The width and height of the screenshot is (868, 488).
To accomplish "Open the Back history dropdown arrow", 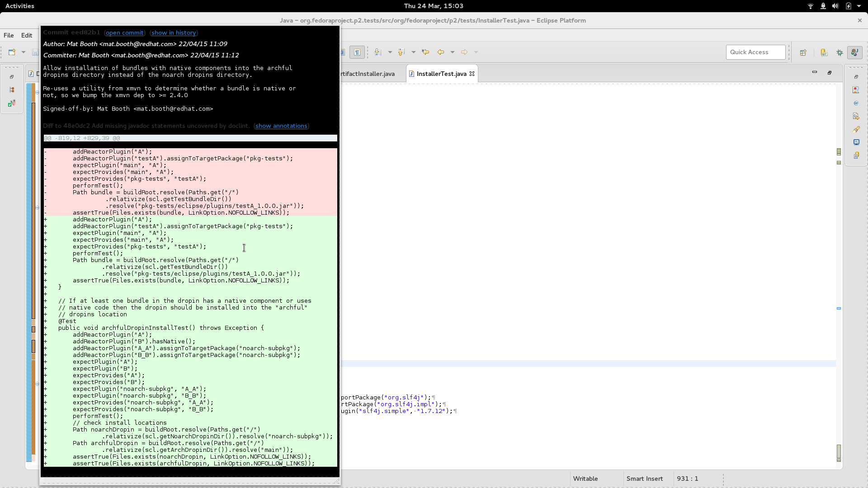I will tap(452, 52).
